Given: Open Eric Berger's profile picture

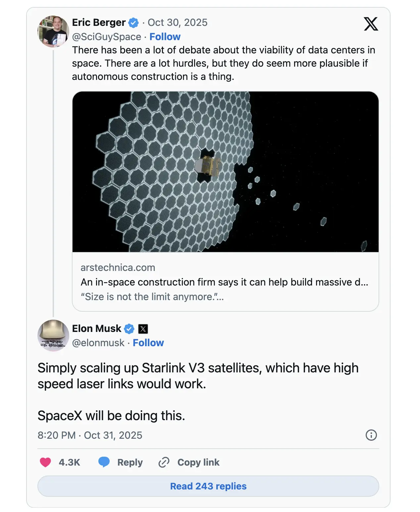Looking at the screenshot, I should (x=53, y=31).
